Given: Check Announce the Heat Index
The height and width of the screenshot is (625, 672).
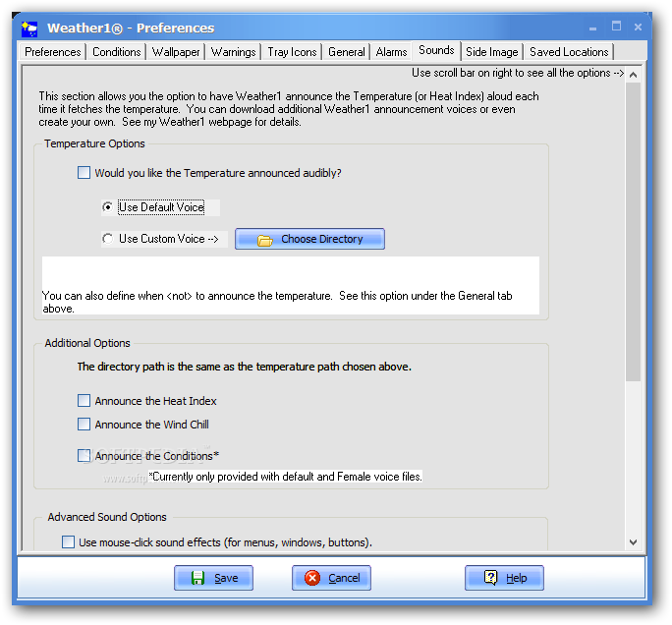Looking at the screenshot, I should pyautogui.click(x=84, y=400).
